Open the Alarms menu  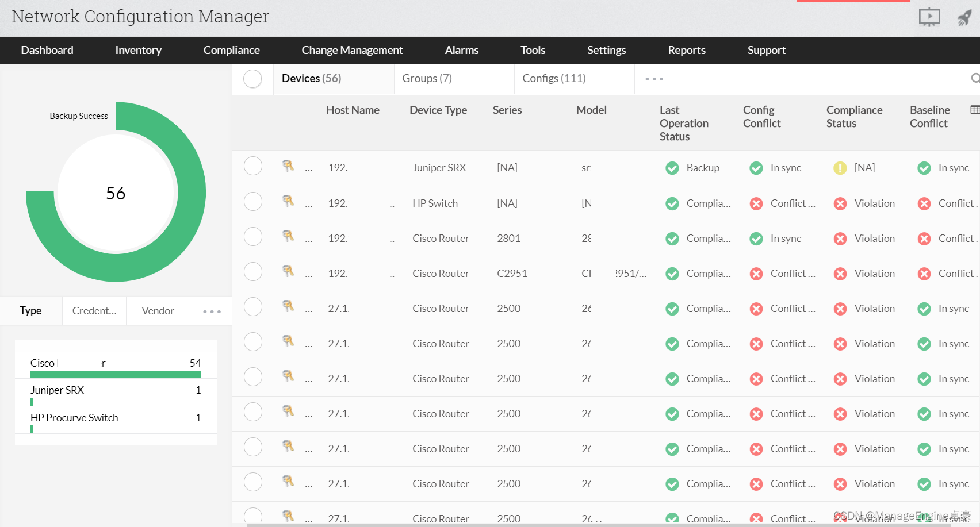point(461,50)
